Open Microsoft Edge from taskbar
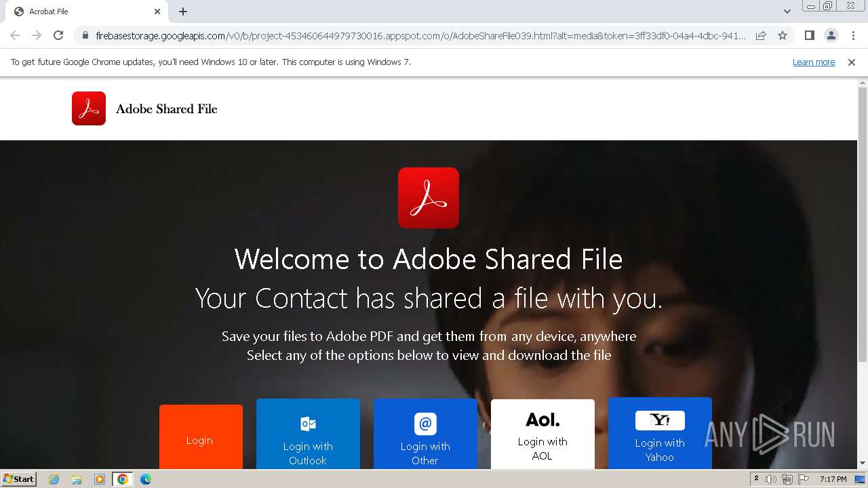The width and height of the screenshot is (868, 488). coord(145,479)
